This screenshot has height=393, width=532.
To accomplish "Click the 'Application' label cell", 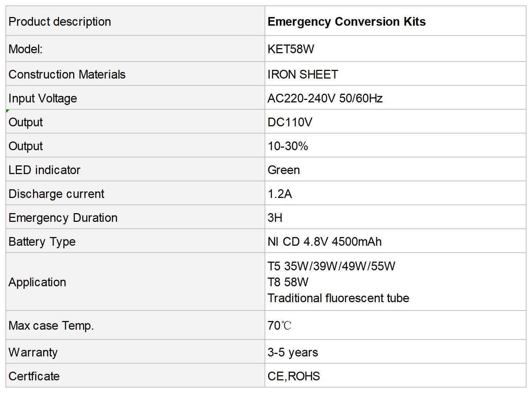I will [135, 282].
